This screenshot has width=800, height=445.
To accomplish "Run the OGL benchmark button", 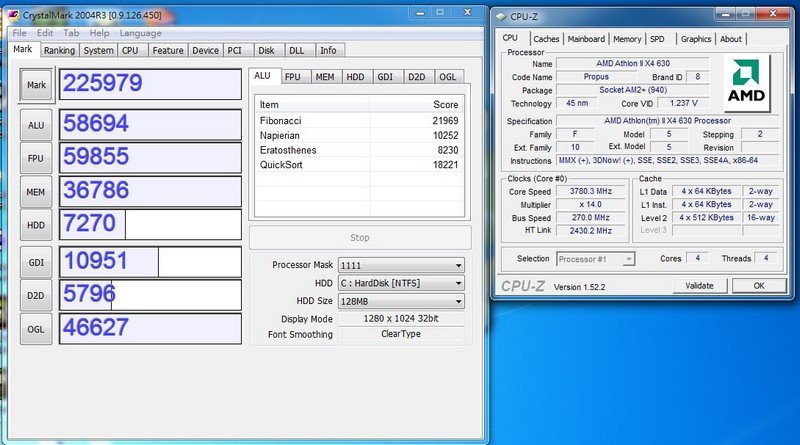I will [36, 329].
